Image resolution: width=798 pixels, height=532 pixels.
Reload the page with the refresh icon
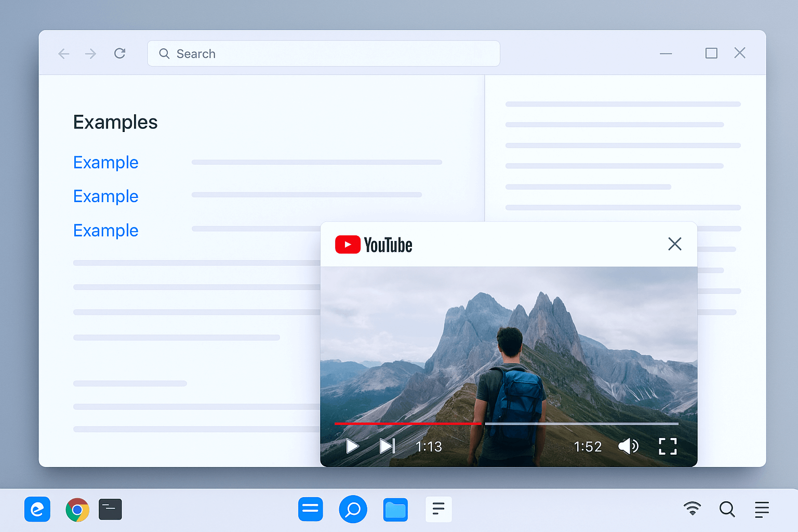pos(120,54)
